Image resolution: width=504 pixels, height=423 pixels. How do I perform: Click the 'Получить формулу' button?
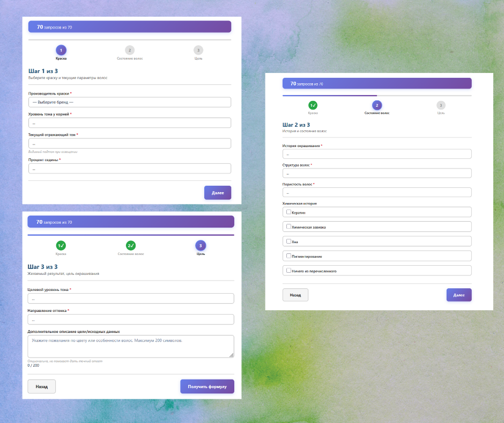point(207,386)
